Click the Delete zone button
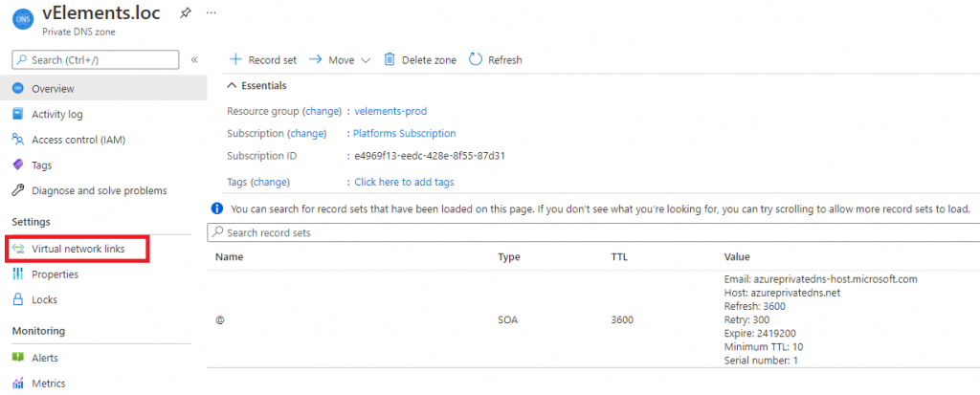 [420, 59]
